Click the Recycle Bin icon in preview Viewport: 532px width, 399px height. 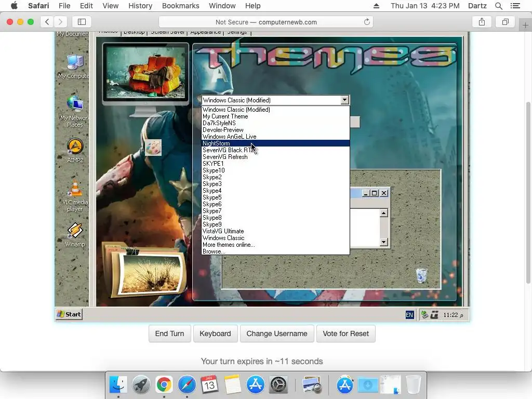[421, 275]
